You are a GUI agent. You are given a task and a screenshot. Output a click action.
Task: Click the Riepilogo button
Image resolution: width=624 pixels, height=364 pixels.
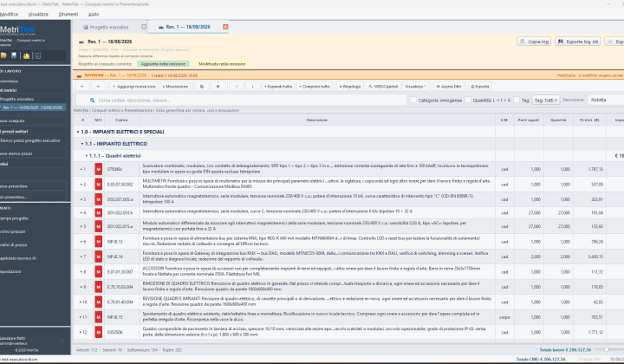[x=350, y=87]
